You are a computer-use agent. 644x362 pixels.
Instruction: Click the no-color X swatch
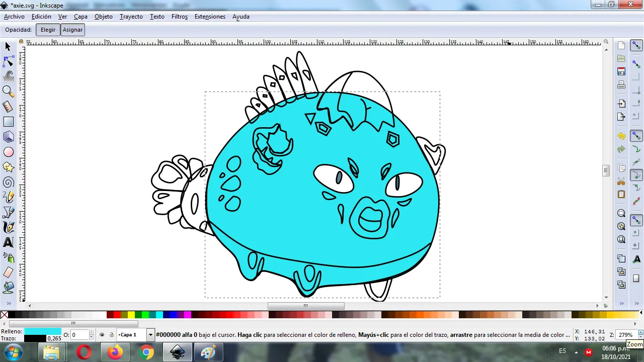click(4, 315)
